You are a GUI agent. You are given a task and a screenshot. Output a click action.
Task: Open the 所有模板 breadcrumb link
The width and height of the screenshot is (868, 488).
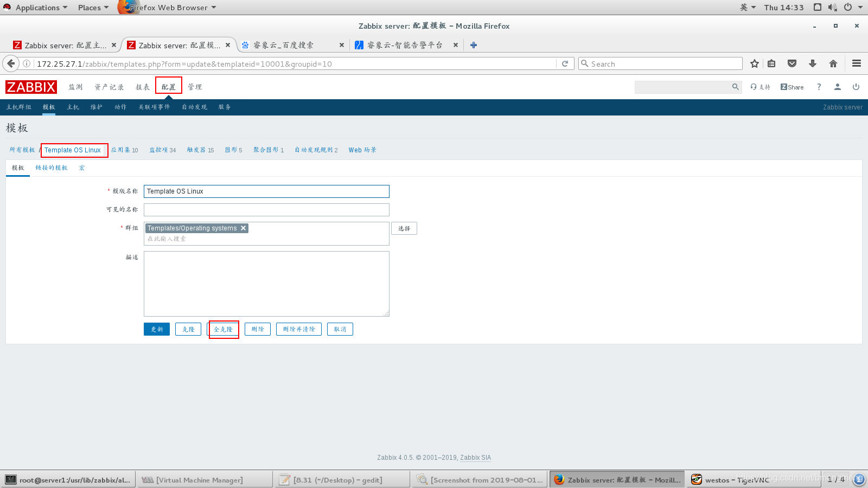[x=22, y=150]
